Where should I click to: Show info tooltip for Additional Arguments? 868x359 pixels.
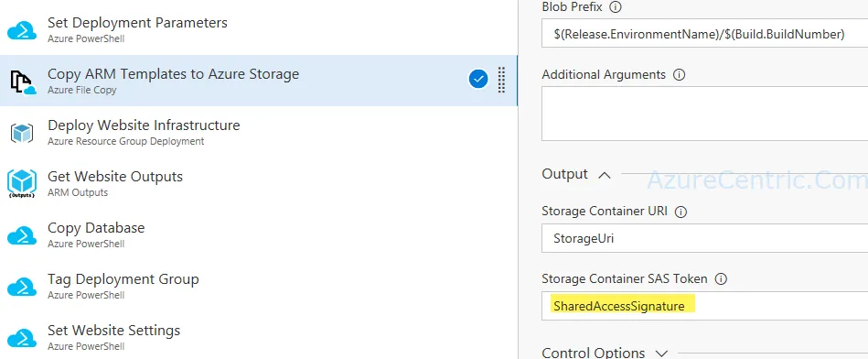click(679, 74)
